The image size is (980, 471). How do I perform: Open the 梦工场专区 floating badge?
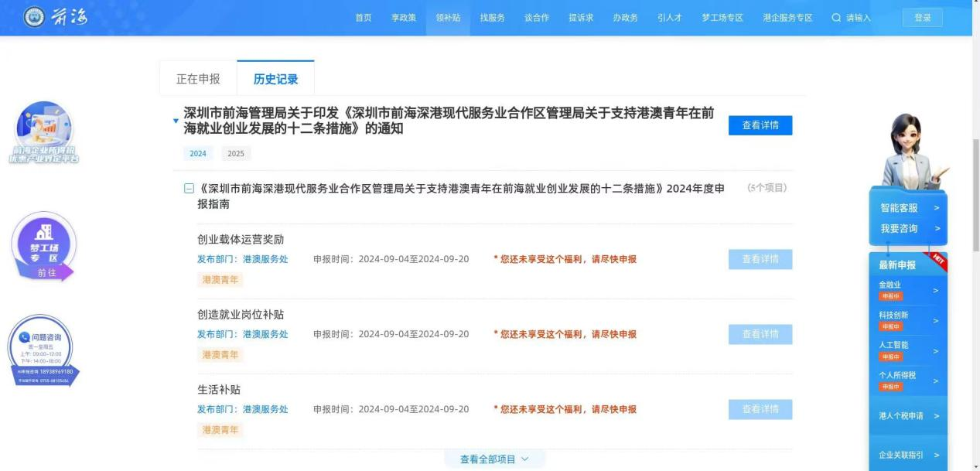44,247
